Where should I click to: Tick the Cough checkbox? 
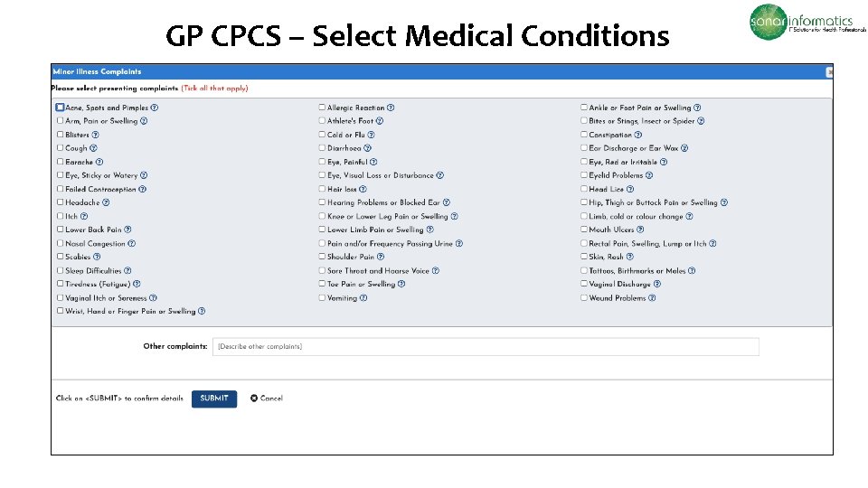click(x=61, y=148)
